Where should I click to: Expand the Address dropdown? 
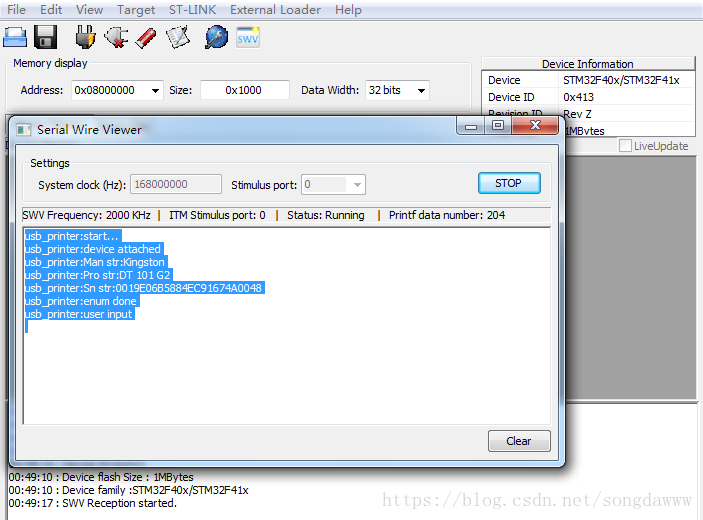pyautogui.click(x=155, y=90)
